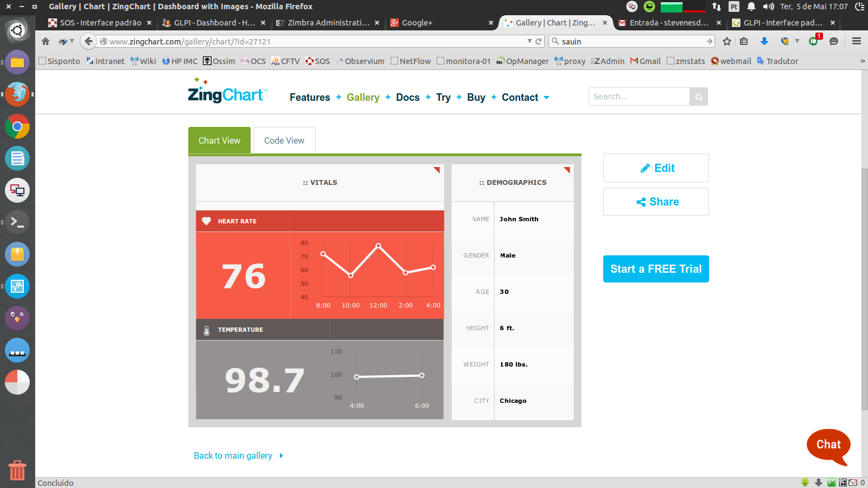Launch Google Chrome from the dock

(17, 127)
